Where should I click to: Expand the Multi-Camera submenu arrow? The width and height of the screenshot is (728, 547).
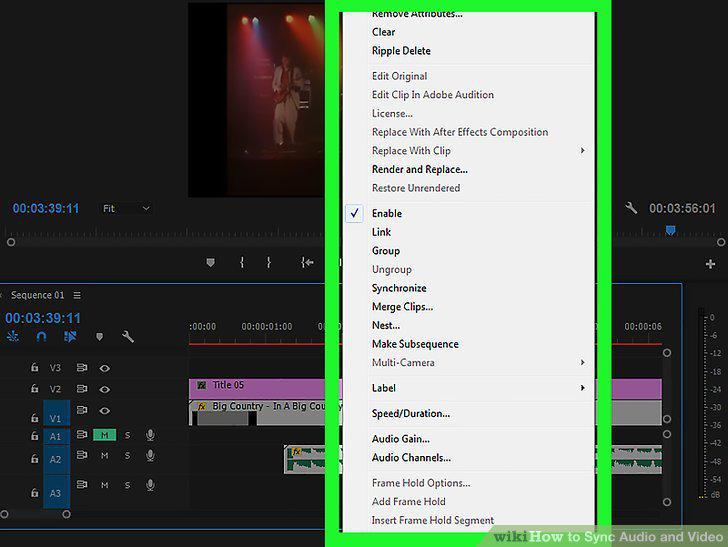coord(582,362)
